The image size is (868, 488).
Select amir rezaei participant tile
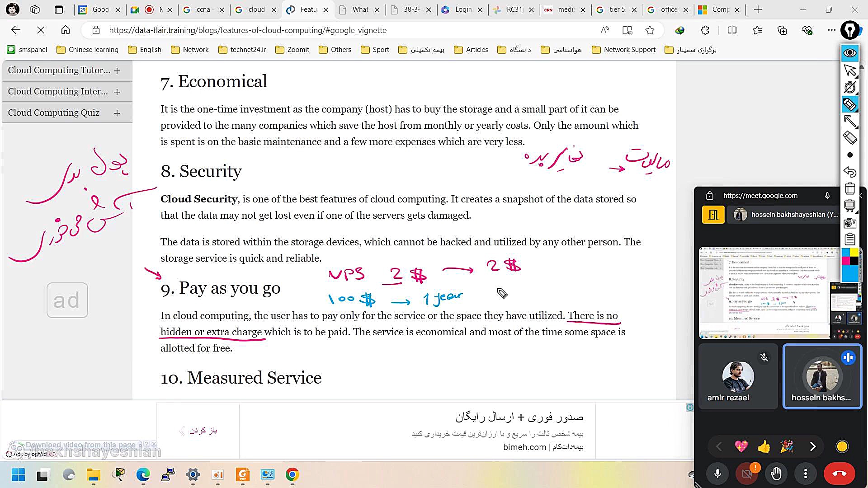click(738, 376)
